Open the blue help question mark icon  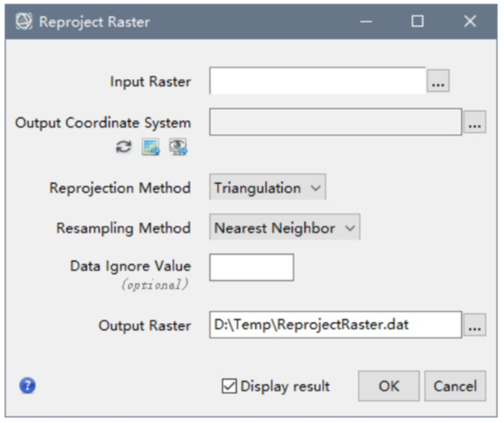click(x=28, y=386)
